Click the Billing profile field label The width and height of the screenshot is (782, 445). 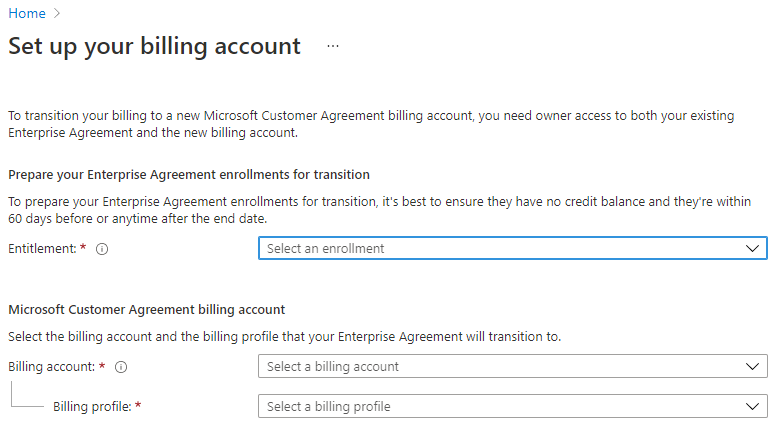point(92,407)
